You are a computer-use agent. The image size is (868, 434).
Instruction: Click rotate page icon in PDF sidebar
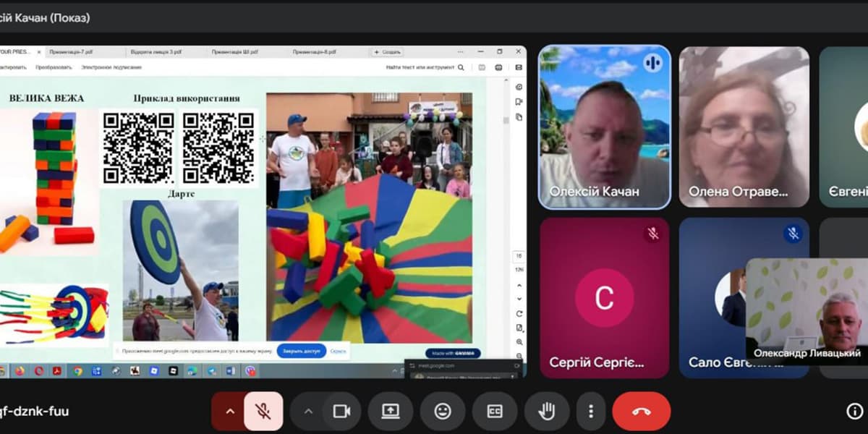click(x=519, y=314)
